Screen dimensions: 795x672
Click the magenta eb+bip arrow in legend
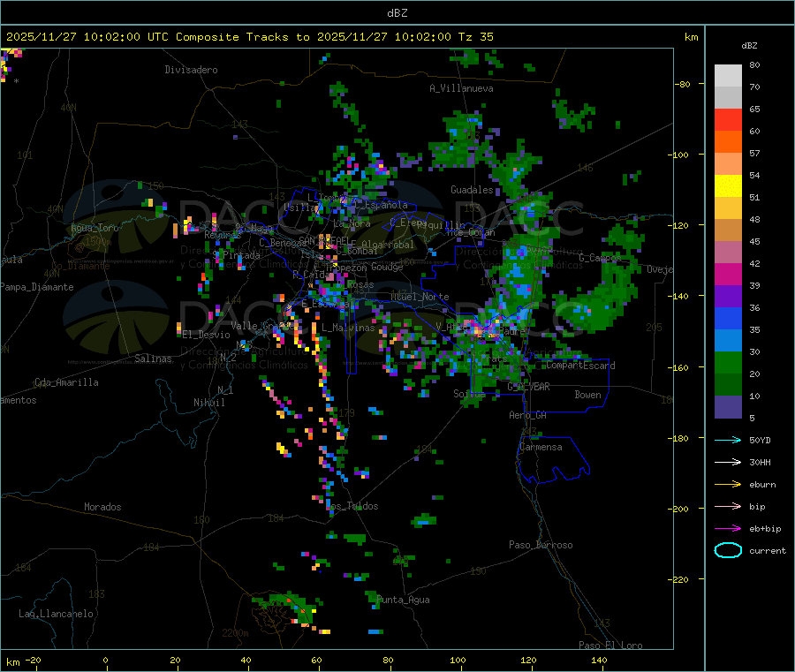pyautogui.click(x=728, y=529)
